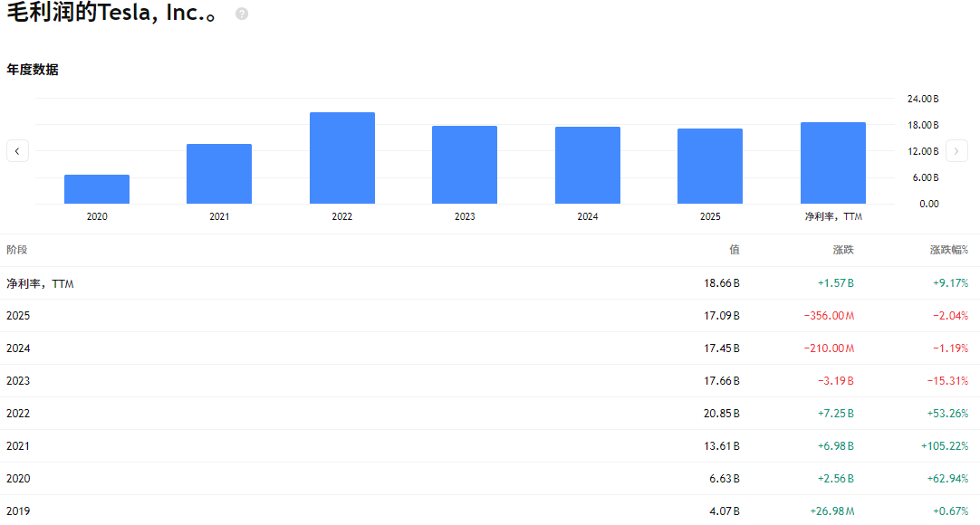Click the 17.66 B value cell

[x=721, y=381]
